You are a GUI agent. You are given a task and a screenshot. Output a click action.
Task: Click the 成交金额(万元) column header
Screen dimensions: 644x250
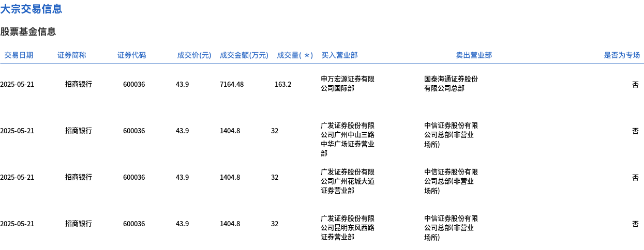[244, 55]
